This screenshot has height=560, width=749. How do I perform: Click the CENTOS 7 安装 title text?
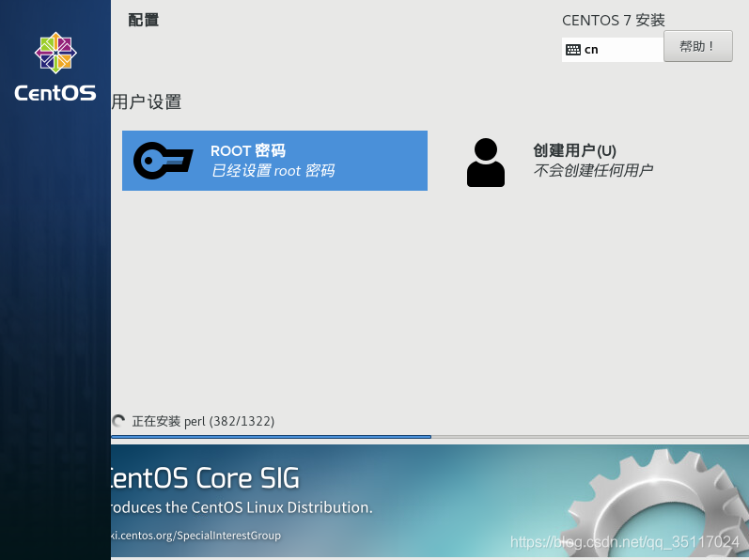614,20
